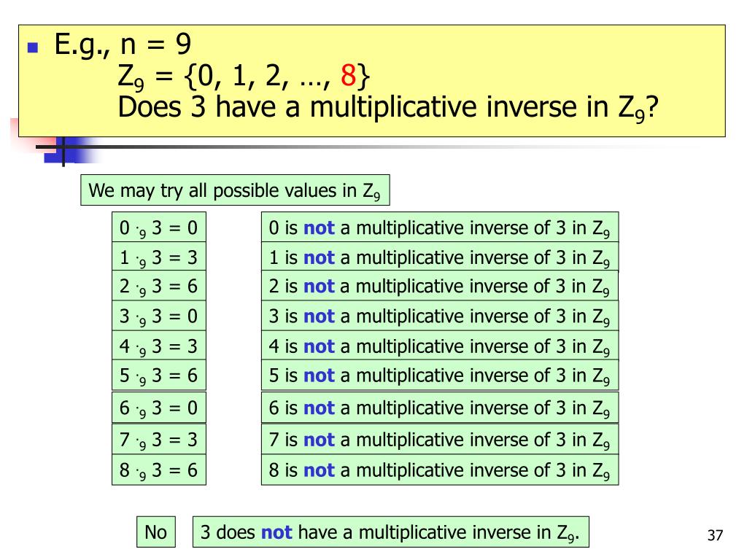Select the equation 4 ·9 3 = 3
Image resolution: width=747 pixels, height=560 pixels.
point(159,346)
